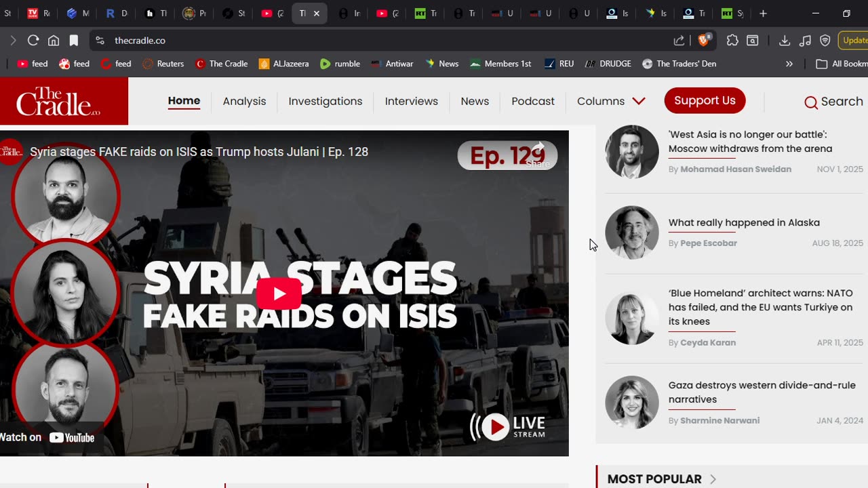The height and width of the screenshot is (488, 868).
Task: Open the News bookmark in the bookmarks bar
Action: tap(441, 64)
